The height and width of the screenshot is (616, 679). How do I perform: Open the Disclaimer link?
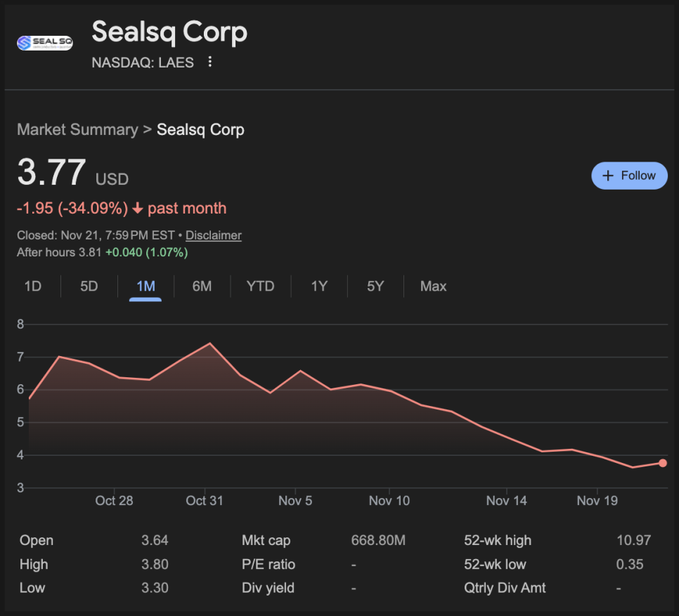(x=213, y=235)
